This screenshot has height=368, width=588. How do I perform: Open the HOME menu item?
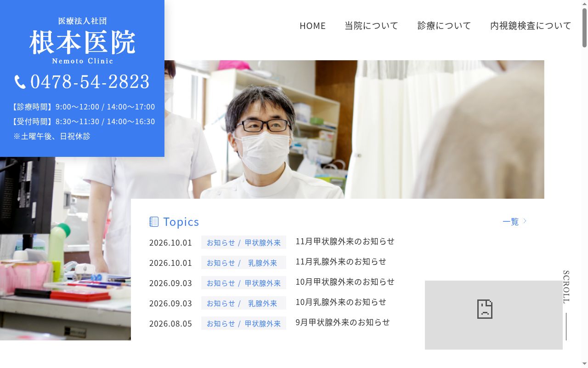point(312,26)
